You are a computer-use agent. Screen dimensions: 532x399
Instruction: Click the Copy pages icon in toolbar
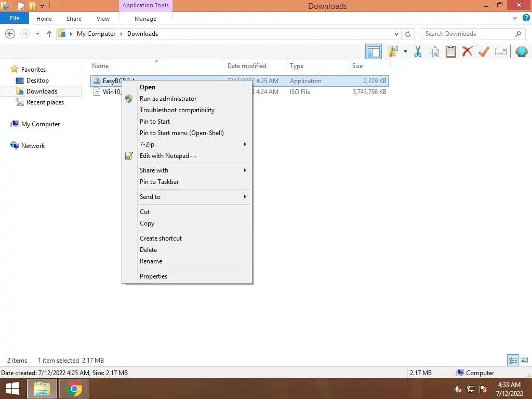click(x=434, y=51)
